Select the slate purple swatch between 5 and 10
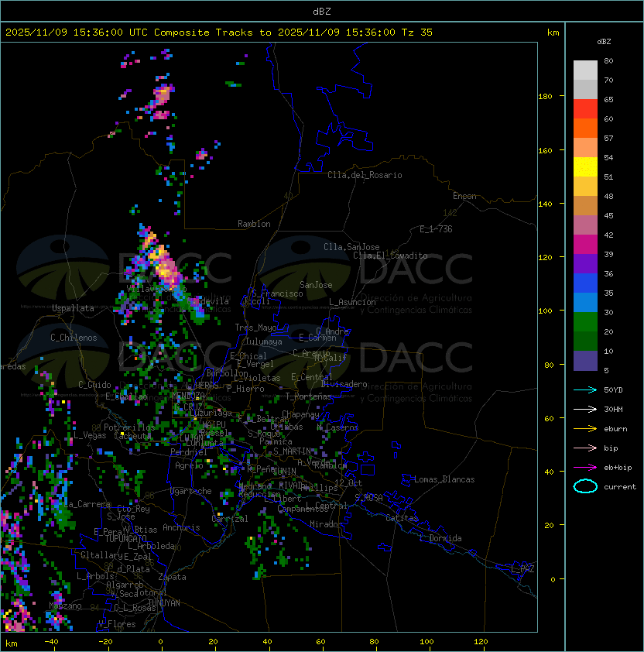The height and width of the screenshot is (652, 644). coord(585,361)
